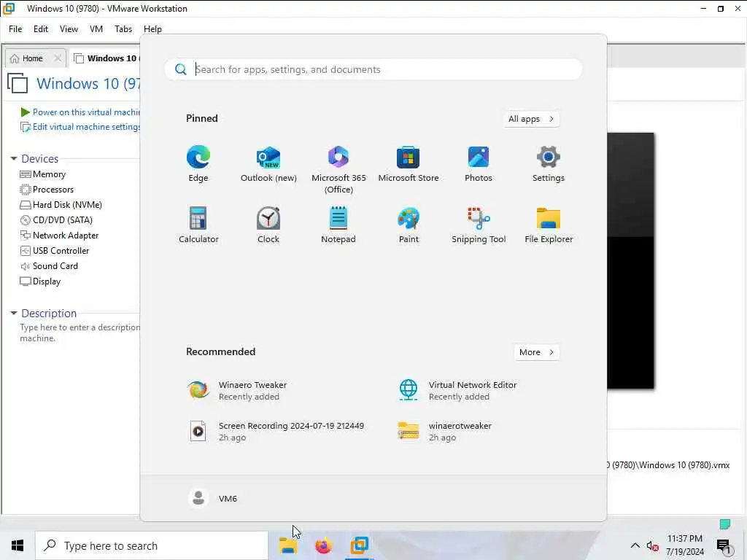Viewport: 747px width, 560px height.
Task: Open the taskbar clock and date
Action: [x=684, y=545]
